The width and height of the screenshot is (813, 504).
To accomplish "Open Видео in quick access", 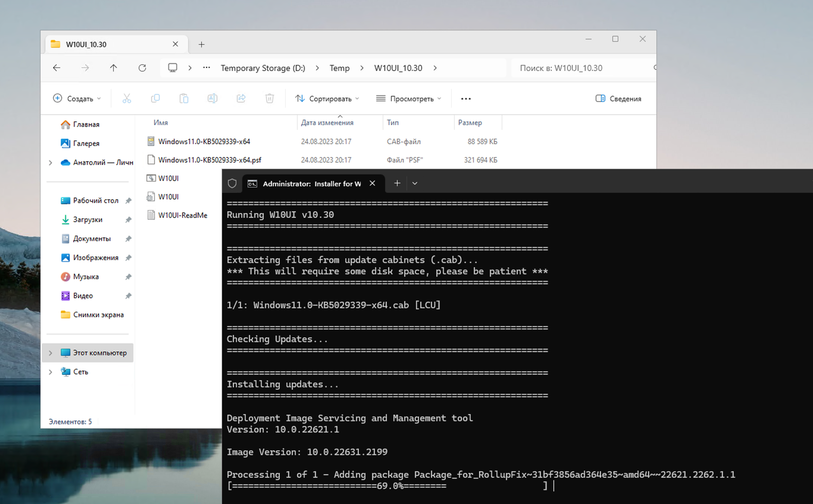I will (x=77, y=295).
